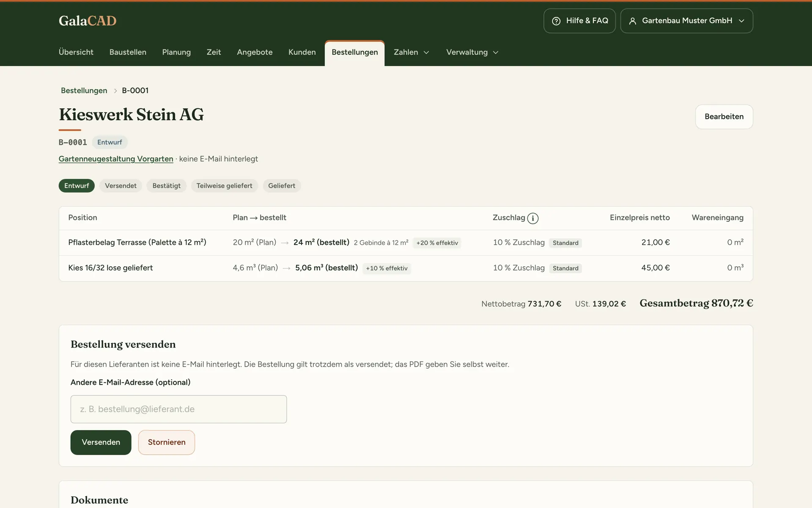The height and width of the screenshot is (508, 812).
Task: Follow the Bestellungen breadcrumb link
Action: (x=84, y=91)
